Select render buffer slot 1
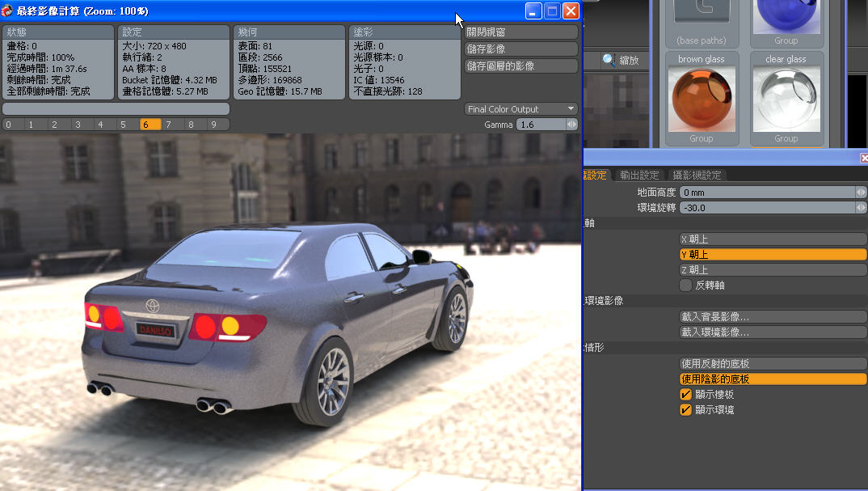Screen dimensions: 868x491 (31, 125)
